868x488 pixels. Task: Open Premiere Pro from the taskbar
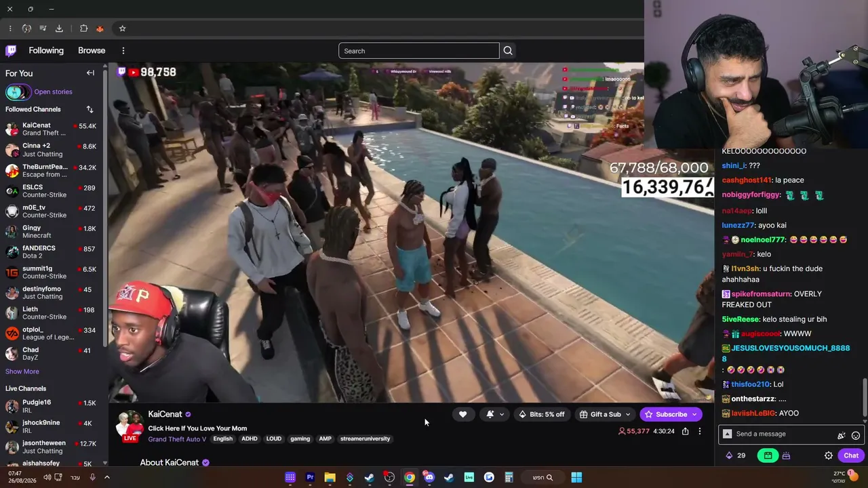(x=310, y=477)
